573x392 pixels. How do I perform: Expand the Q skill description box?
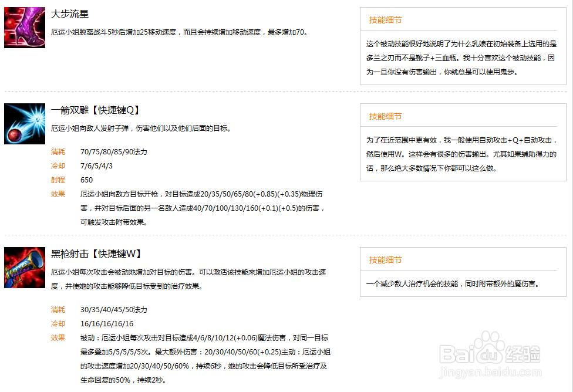pos(463,141)
